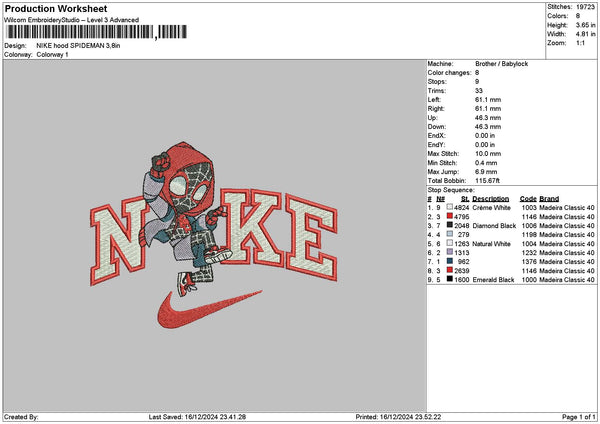Click the teal swatch with 962 stitches
The height and width of the screenshot is (424, 600).
pos(450,261)
